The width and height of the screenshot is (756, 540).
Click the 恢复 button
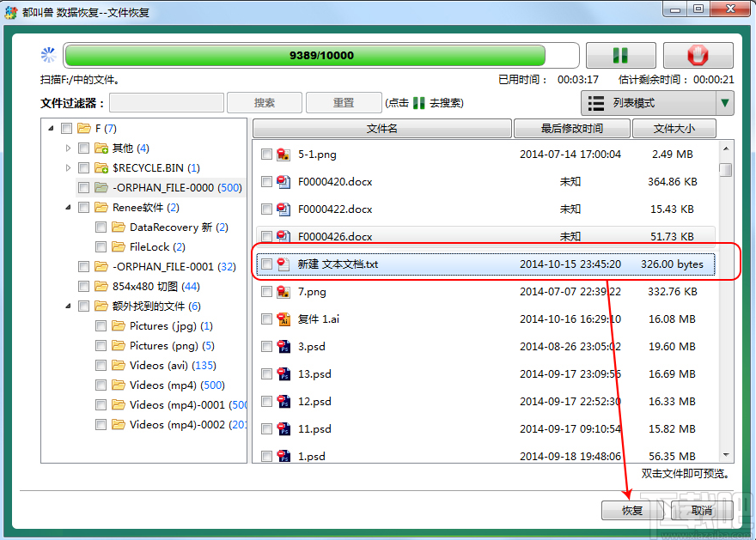tap(632, 510)
